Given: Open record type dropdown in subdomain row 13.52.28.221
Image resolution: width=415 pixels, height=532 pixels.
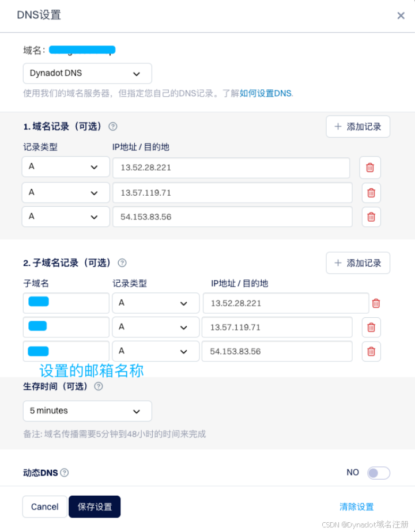Looking at the screenshot, I should [156, 303].
